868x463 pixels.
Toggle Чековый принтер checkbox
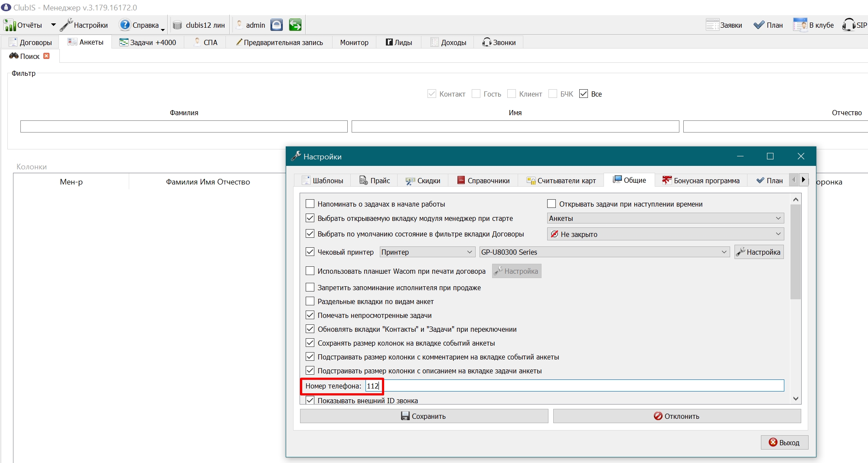(310, 252)
